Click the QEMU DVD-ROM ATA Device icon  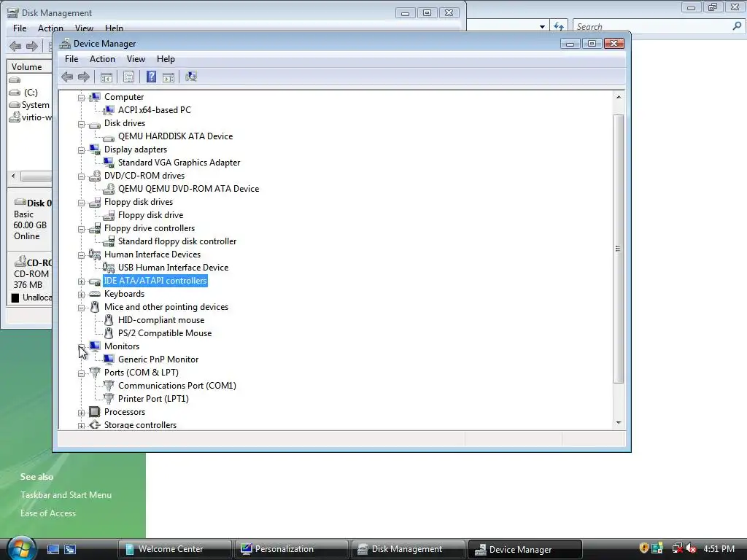109,189
